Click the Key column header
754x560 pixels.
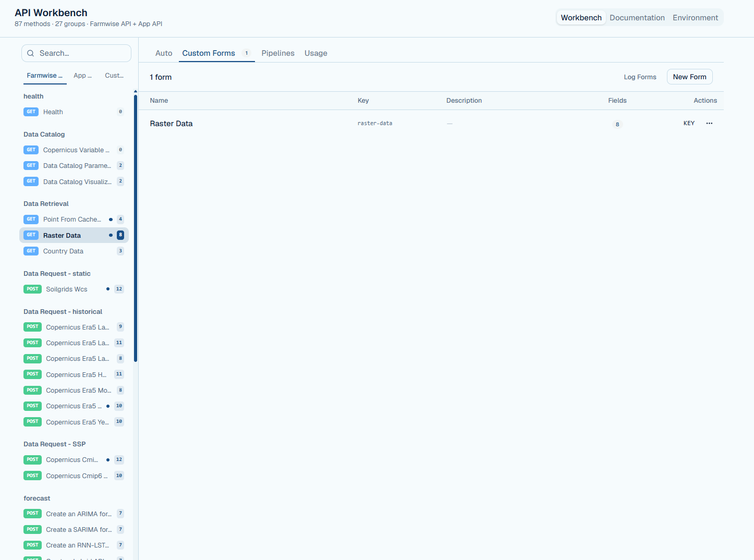pos(363,101)
